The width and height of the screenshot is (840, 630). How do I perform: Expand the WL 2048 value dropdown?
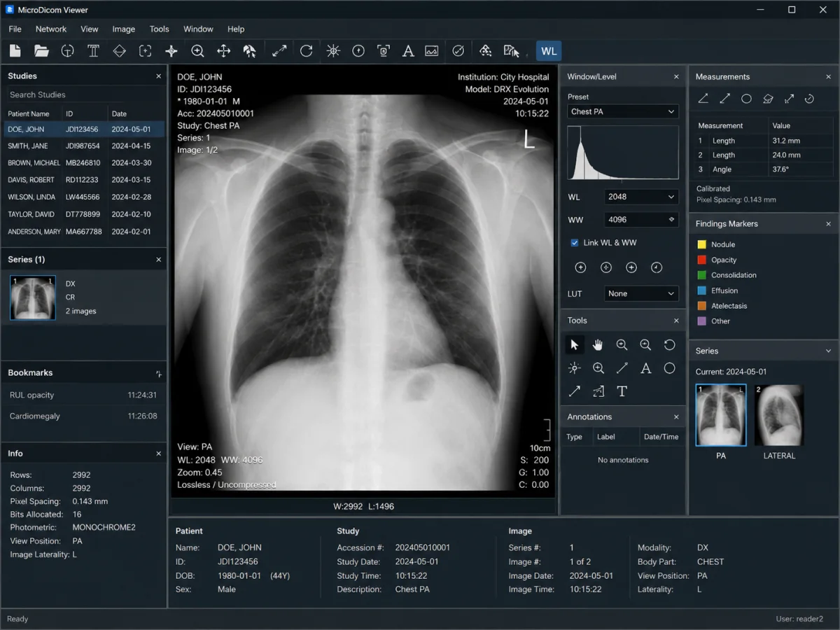(641, 197)
